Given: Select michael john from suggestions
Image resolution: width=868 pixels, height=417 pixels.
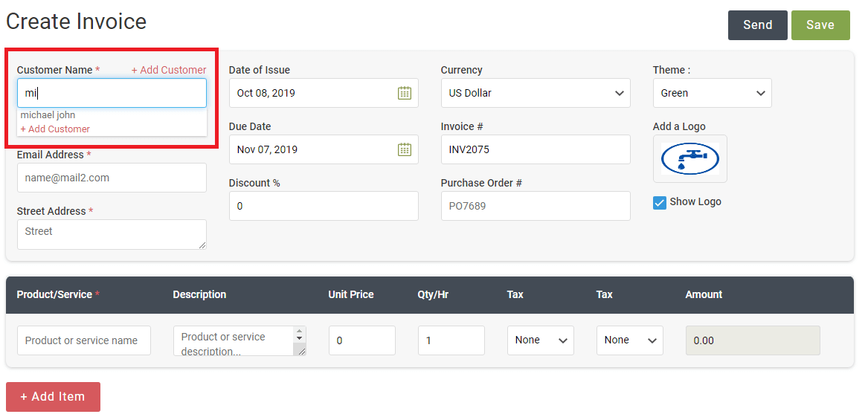Looking at the screenshot, I should point(48,115).
